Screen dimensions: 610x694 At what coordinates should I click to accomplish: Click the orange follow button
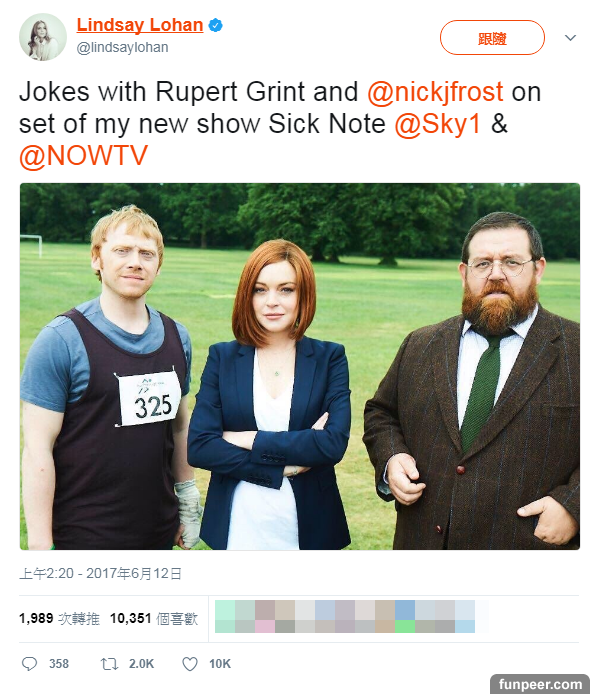click(492, 38)
